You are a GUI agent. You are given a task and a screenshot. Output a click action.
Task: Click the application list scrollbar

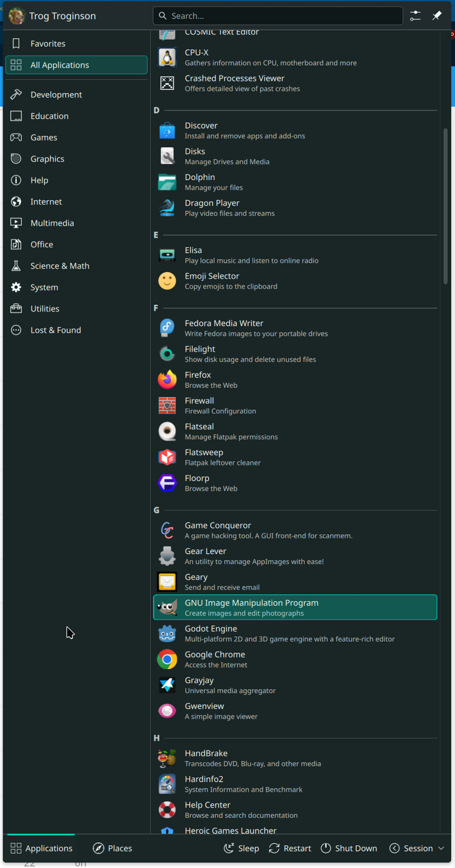(445, 207)
